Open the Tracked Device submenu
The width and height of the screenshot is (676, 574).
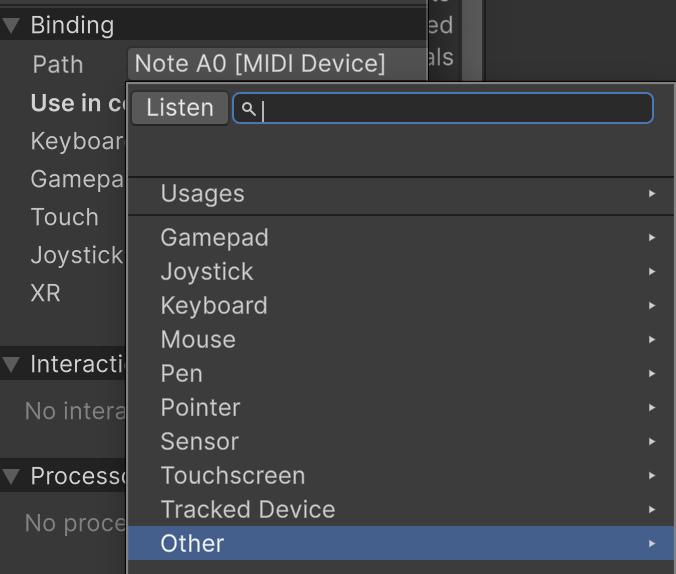(248, 510)
